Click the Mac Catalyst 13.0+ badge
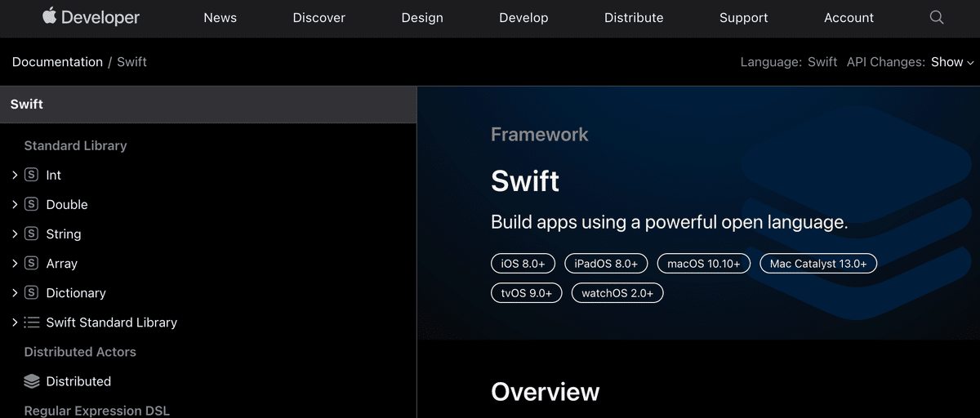The image size is (980, 418). (818, 264)
